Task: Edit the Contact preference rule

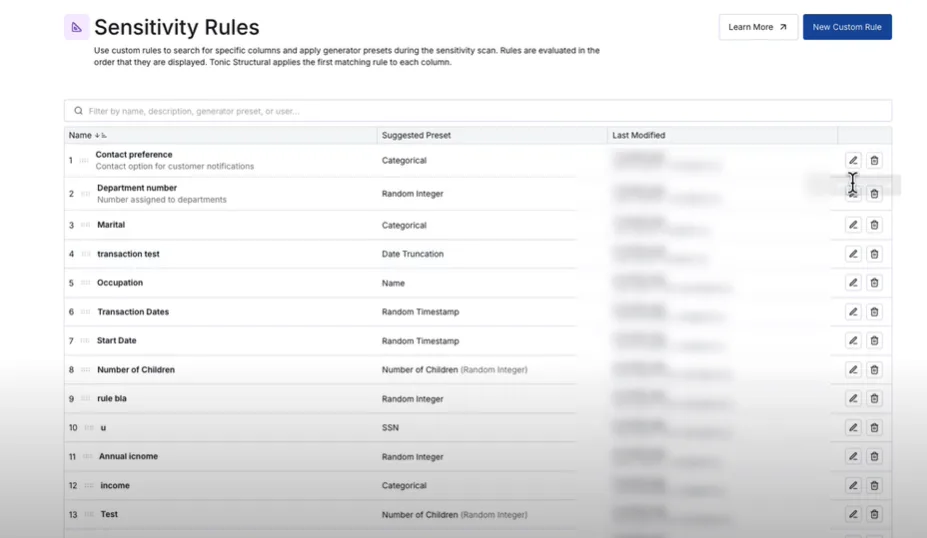Action: (853, 160)
